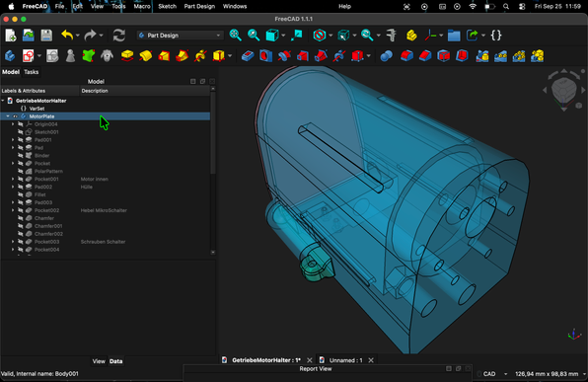Expand the Pocket002 tree node
The height and width of the screenshot is (382, 588).
pos(13,210)
